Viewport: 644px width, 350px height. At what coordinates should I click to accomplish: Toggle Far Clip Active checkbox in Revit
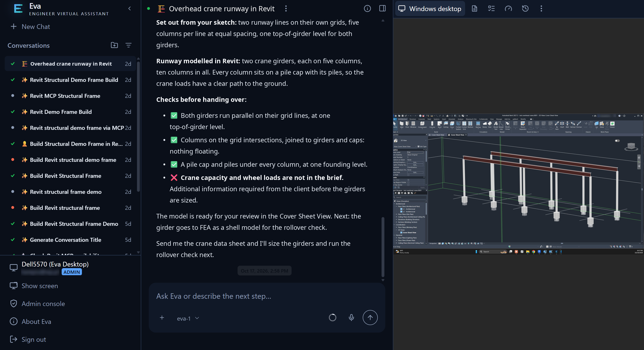tap(408, 185)
